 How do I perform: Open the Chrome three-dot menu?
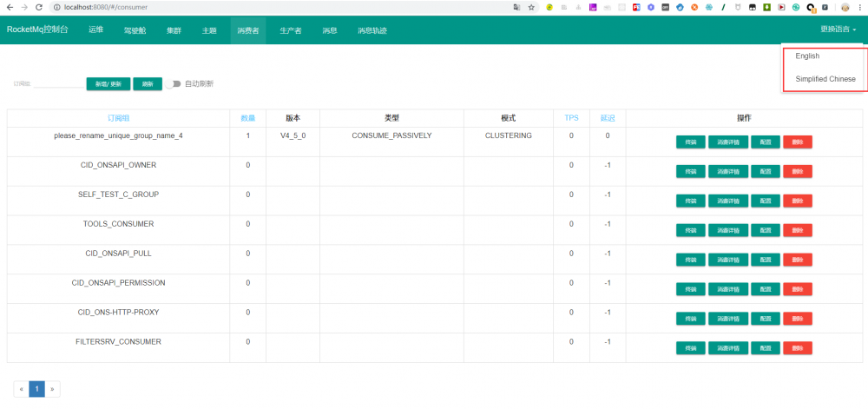(x=859, y=7)
